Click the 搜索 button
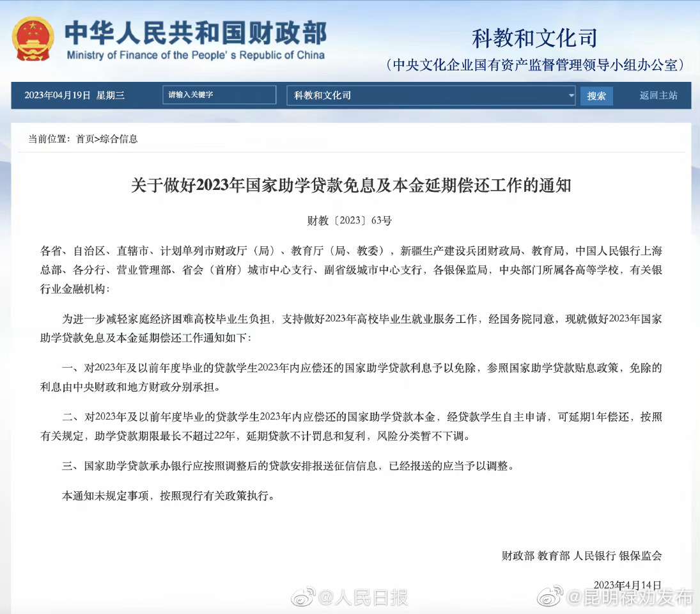The image size is (700, 614). (596, 95)
